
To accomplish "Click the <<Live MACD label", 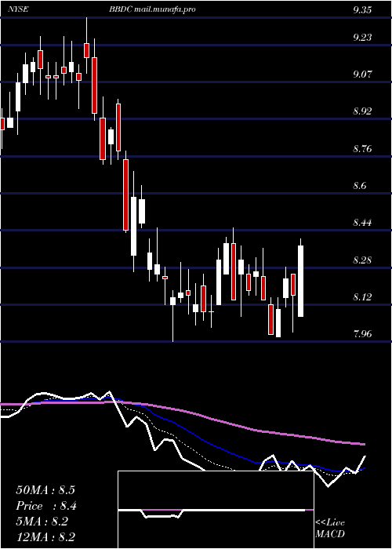I will pyautogui.click(x=330, y=529).
